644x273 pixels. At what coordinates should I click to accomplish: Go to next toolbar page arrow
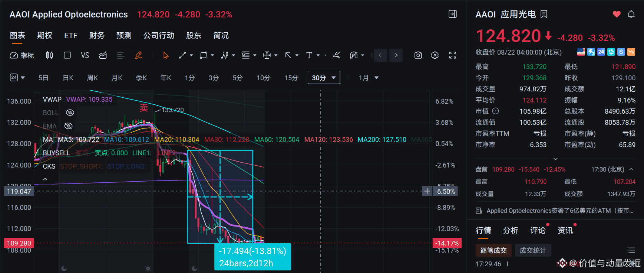tap(396, 55)
